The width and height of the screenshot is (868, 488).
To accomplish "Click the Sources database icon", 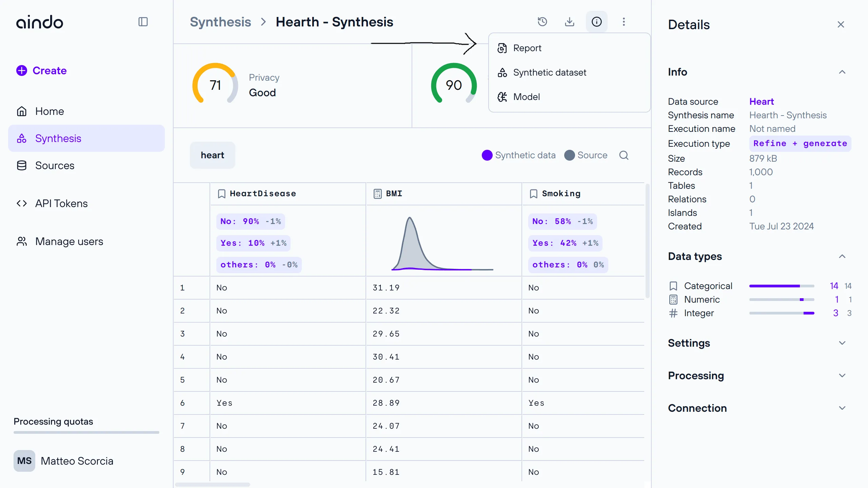I will tap(22, 165).
